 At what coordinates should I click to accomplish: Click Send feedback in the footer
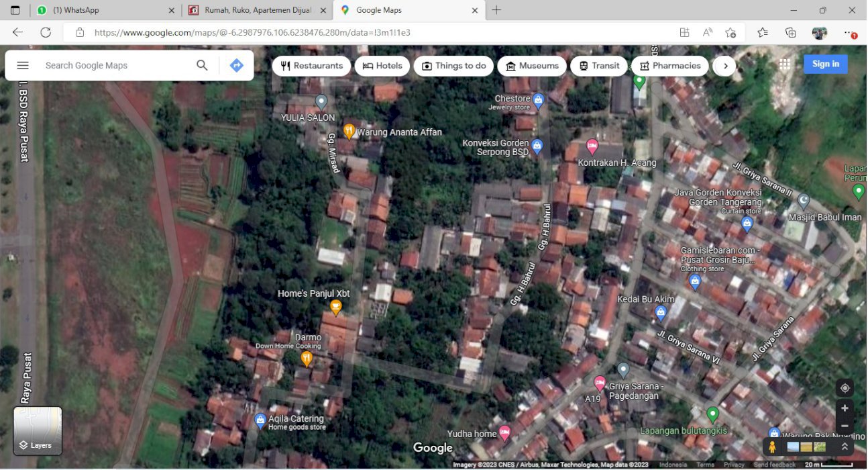click(774, 465)
